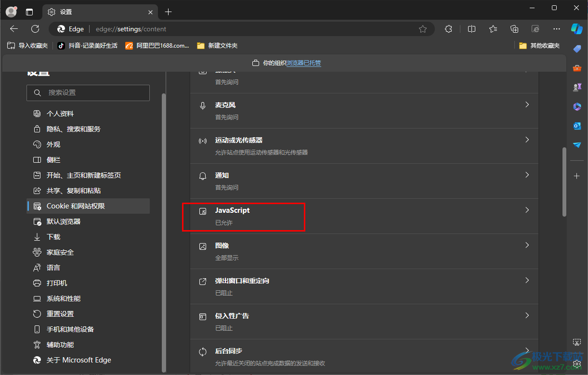This screenshot has width=588, height=375.
Task: Add this page to favorites star
Action: (423, 29)
